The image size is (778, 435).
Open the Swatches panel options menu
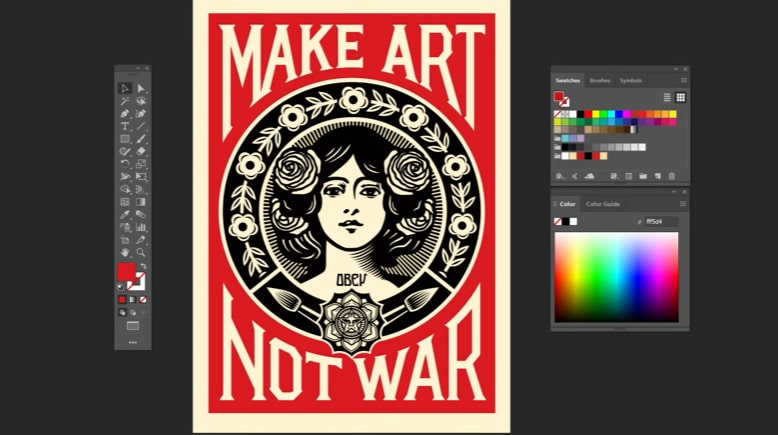[684, 80]
